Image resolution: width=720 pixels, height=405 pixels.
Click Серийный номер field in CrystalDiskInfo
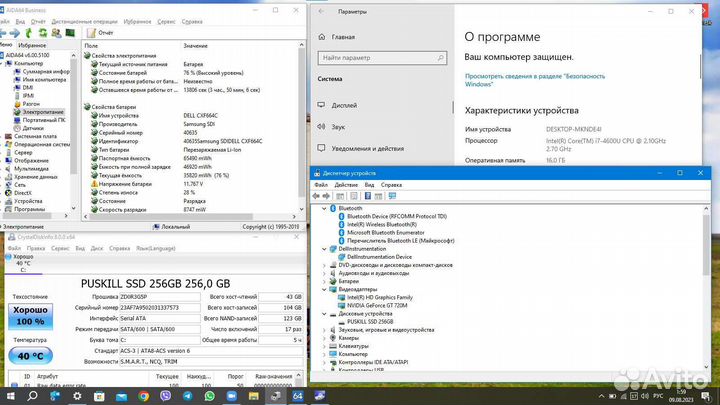coord(160,308)
